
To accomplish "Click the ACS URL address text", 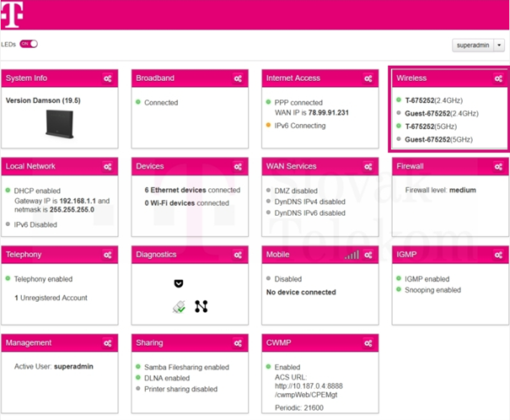I will 309,390.
